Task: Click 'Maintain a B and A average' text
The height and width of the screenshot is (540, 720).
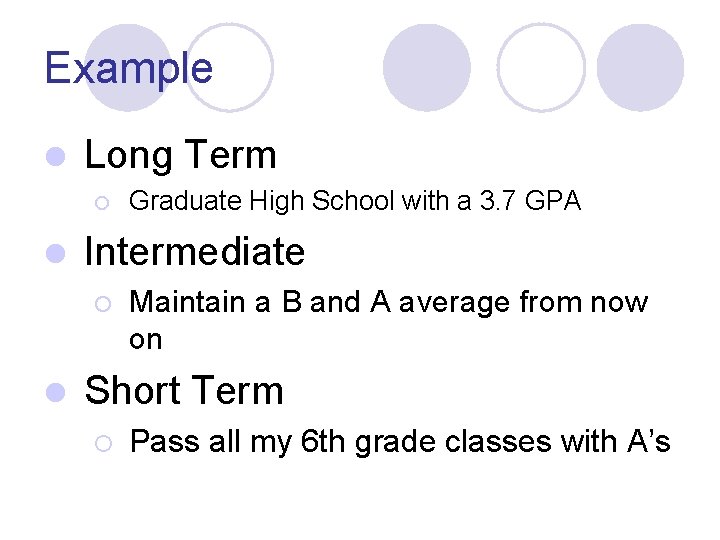Action: coord(389,302)
